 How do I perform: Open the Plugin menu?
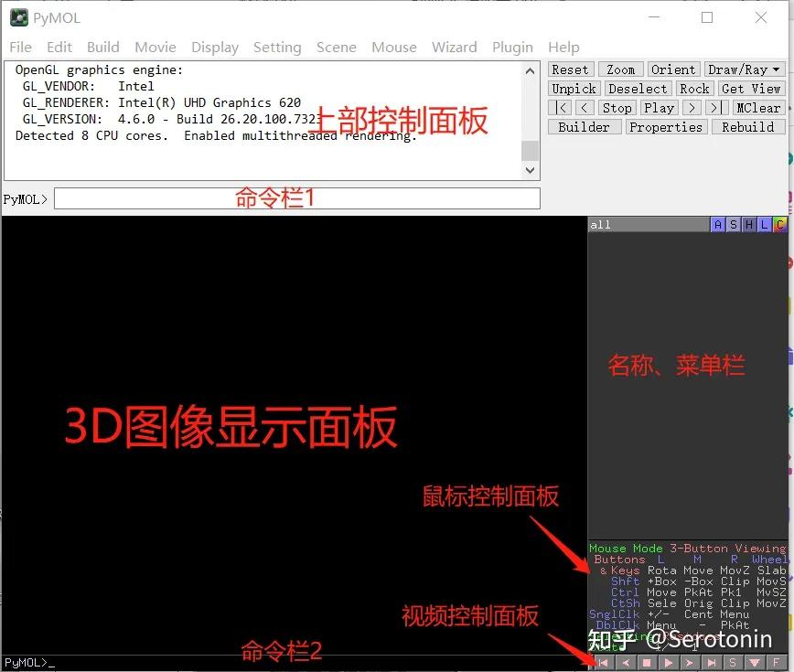(x=512, y=47)
